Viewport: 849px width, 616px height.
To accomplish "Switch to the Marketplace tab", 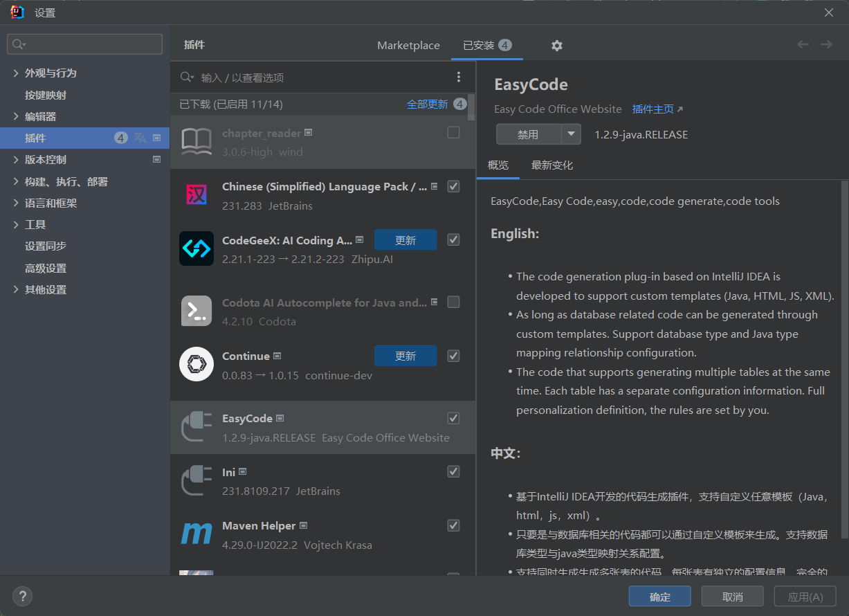I will point(408,46).
